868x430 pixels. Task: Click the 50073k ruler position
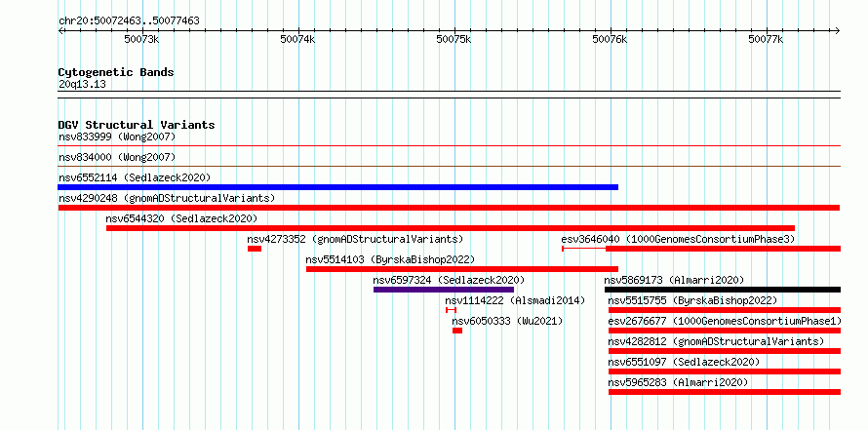[142, 39]
